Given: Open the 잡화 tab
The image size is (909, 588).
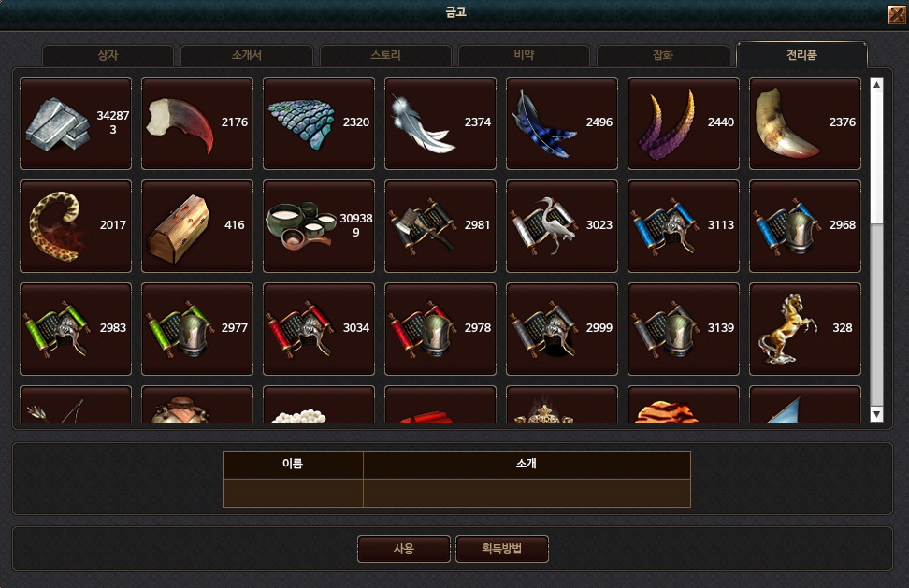Looking at the screenshot, I should (663, 55).
